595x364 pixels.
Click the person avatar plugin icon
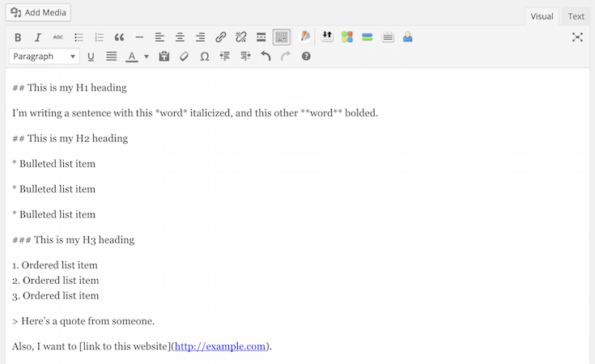407,36
